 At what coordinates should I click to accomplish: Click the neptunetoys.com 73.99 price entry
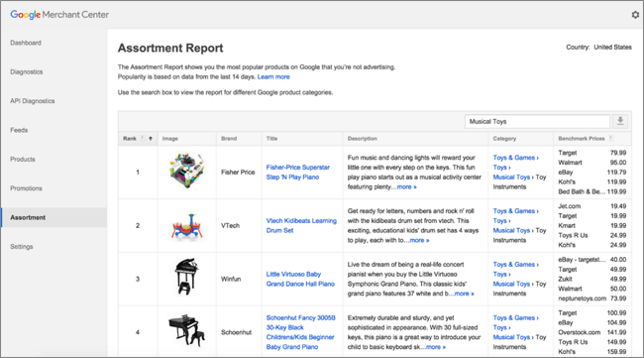[592, 298]
